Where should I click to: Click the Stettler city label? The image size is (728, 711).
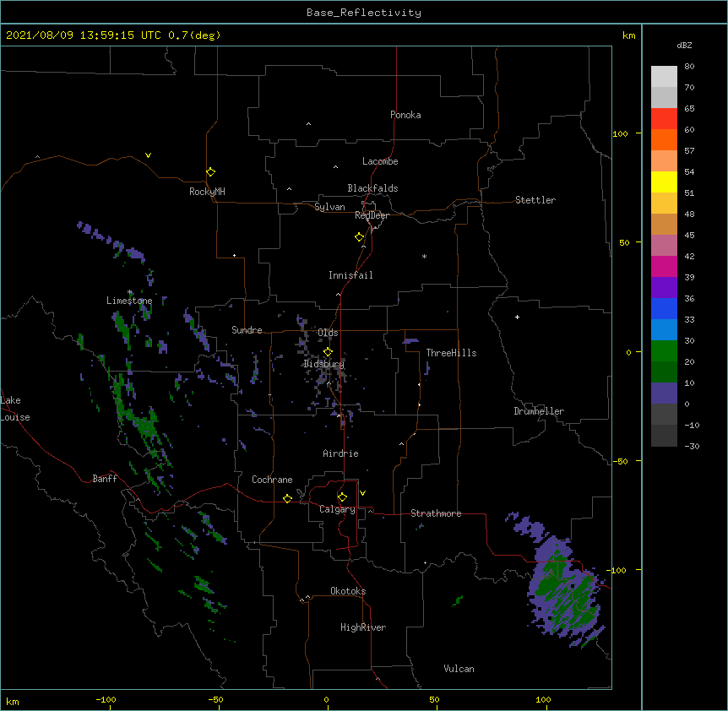[535, 200]
